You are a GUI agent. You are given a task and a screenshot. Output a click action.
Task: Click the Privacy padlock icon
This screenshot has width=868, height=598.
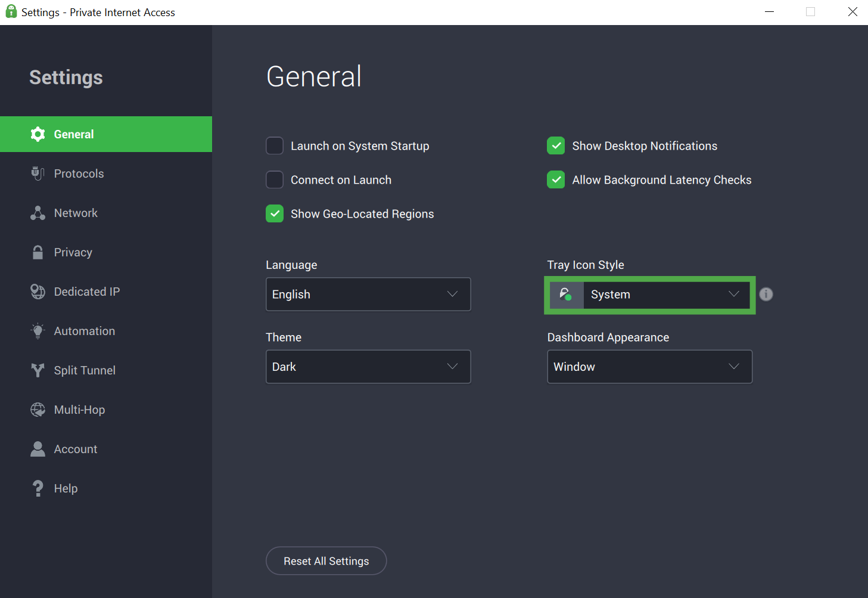click(38, 252)
